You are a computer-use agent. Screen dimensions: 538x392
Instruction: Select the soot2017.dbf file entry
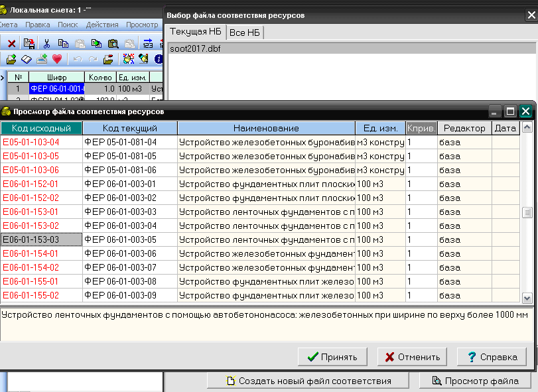click(x=352, y=48)
